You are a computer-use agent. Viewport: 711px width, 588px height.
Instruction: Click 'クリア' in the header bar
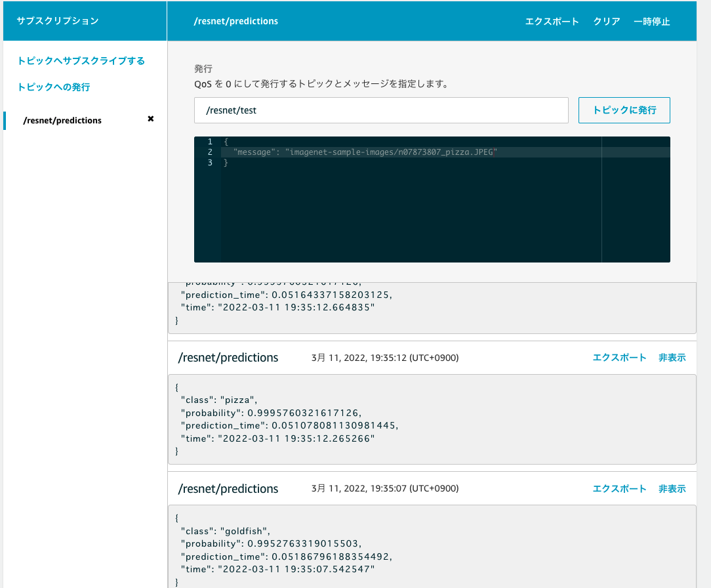[606, 21]
